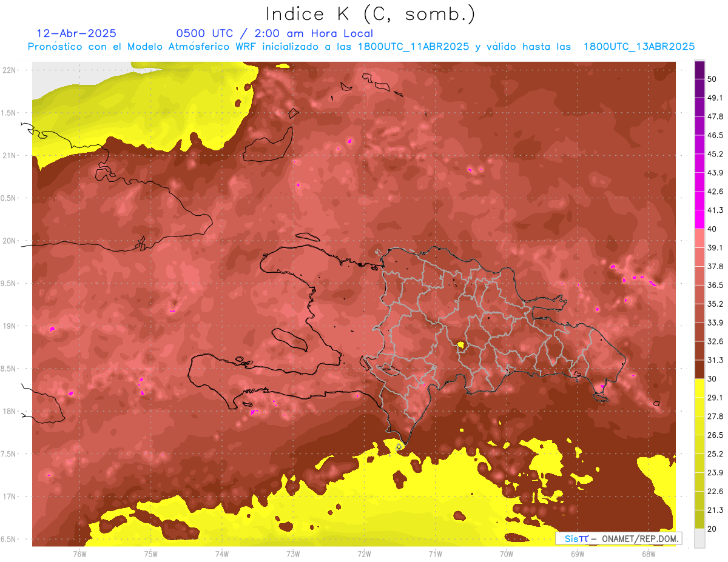This screenshot has width=728, height=562.
Task: Click the "76W" longitude label
Action: pos(79,554)
